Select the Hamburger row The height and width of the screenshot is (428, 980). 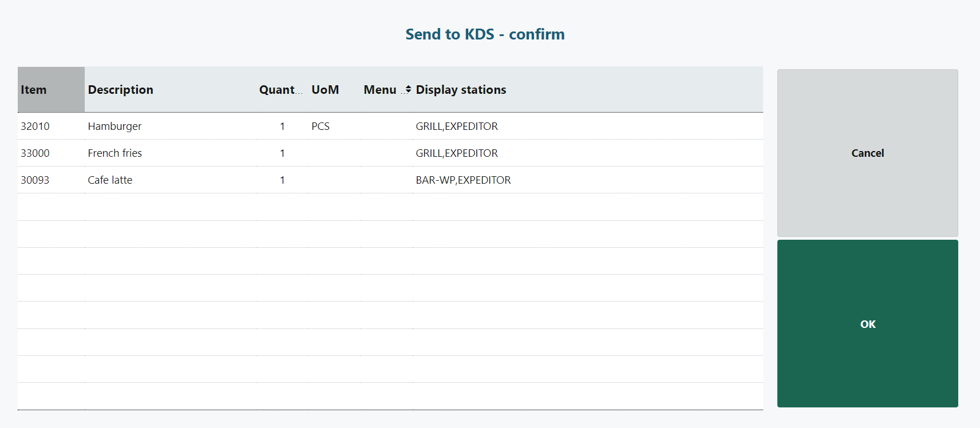[x=114, y=126]
